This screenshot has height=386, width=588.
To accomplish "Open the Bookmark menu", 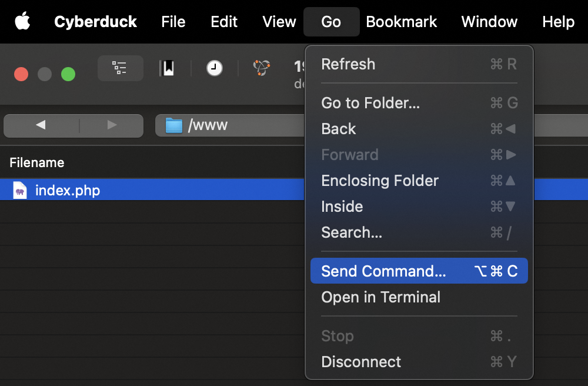I will point(401,22).
